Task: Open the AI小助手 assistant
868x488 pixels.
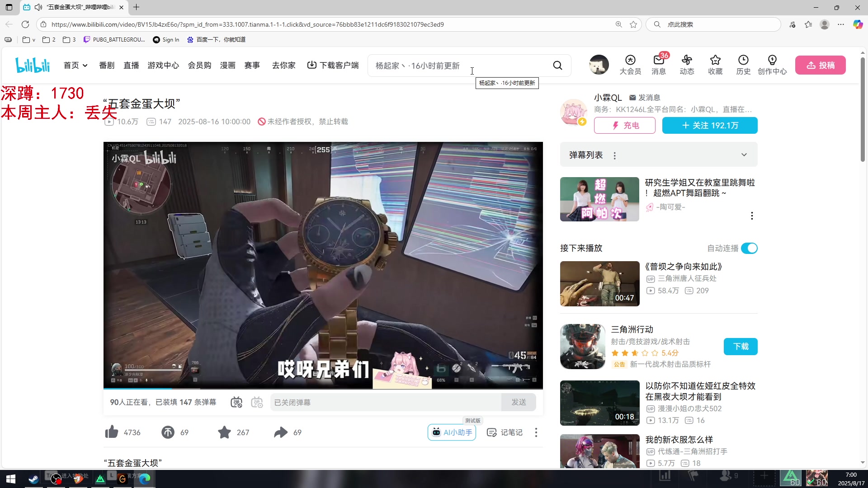Action: tap(452, 432)
